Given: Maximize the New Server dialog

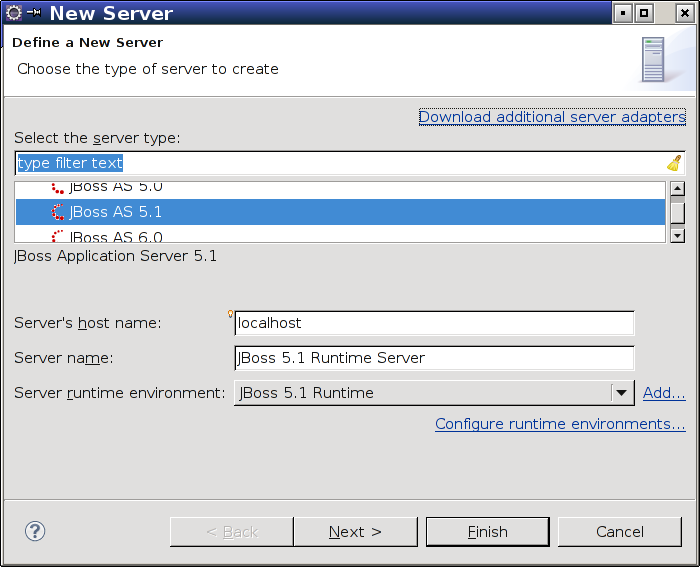Looking at the screenshot, I should 644,13.
